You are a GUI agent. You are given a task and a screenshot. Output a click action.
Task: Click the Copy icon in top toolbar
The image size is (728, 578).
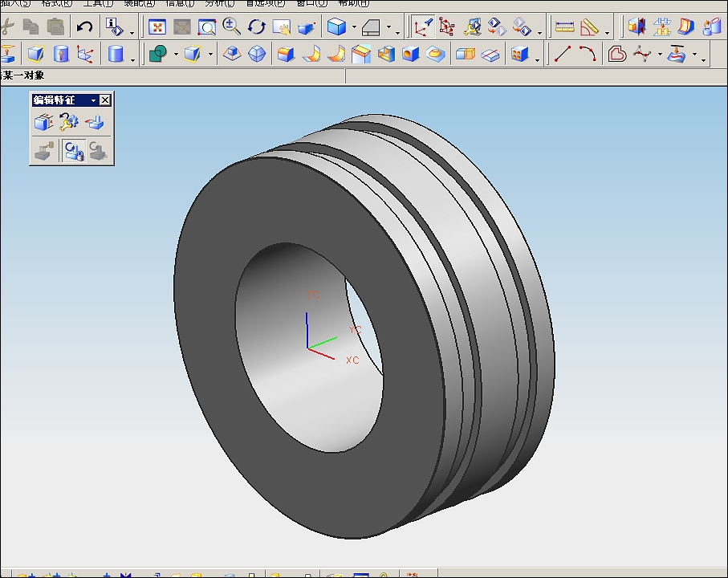click(31, 27)
